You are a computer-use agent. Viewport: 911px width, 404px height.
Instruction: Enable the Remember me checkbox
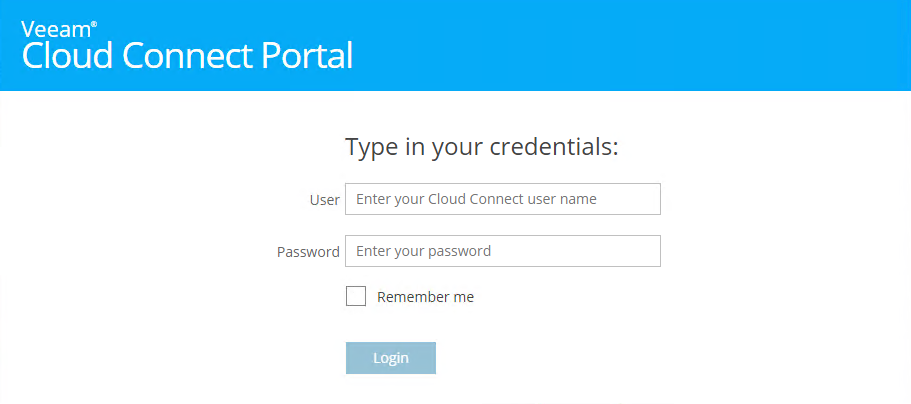pyautogui.click(x=356, y=297)
